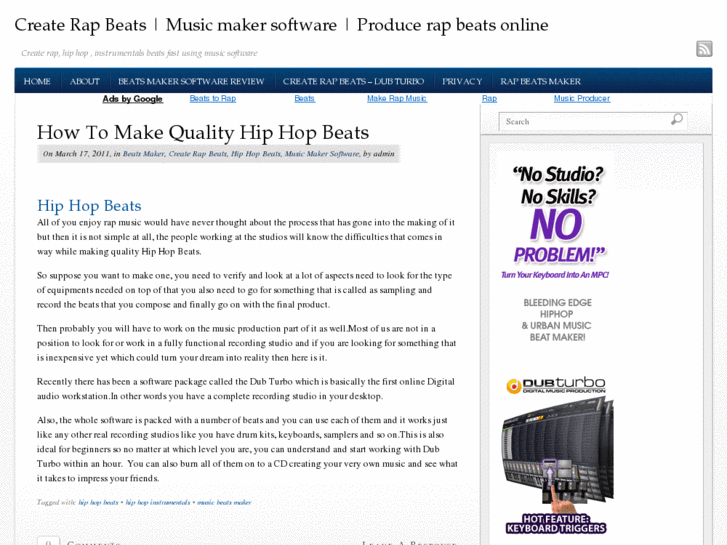The image size is (727, 545).
Task: Open the Privacy menu item
Action: point(462,81)
